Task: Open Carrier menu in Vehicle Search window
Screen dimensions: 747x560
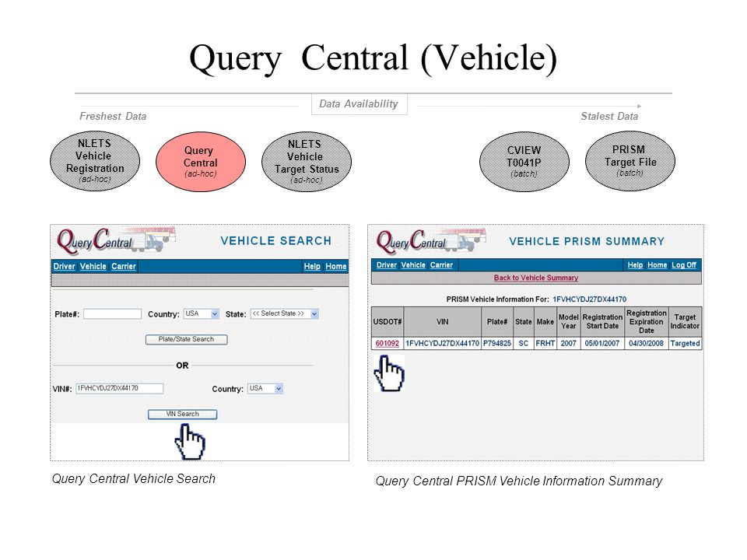Action: click(124, 266)
